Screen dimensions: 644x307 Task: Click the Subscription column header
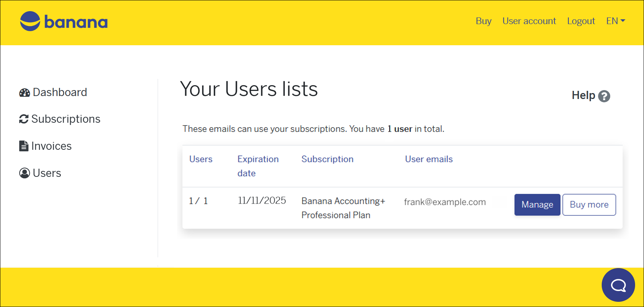click(327, 159)
